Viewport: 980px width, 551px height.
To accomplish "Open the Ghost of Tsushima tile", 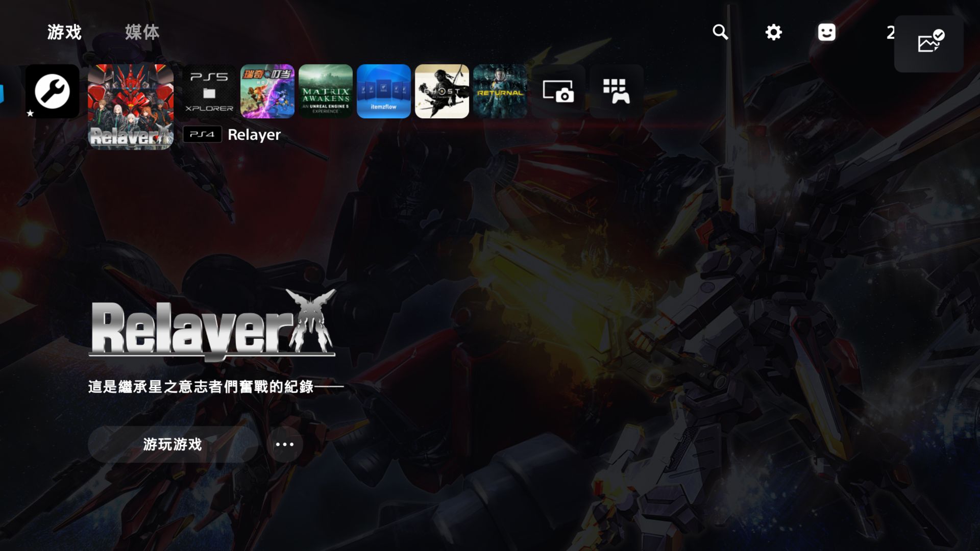I will [442, 91].
